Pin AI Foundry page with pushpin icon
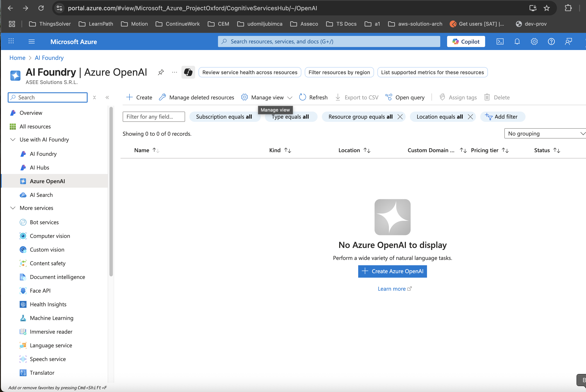 (161, 72)
